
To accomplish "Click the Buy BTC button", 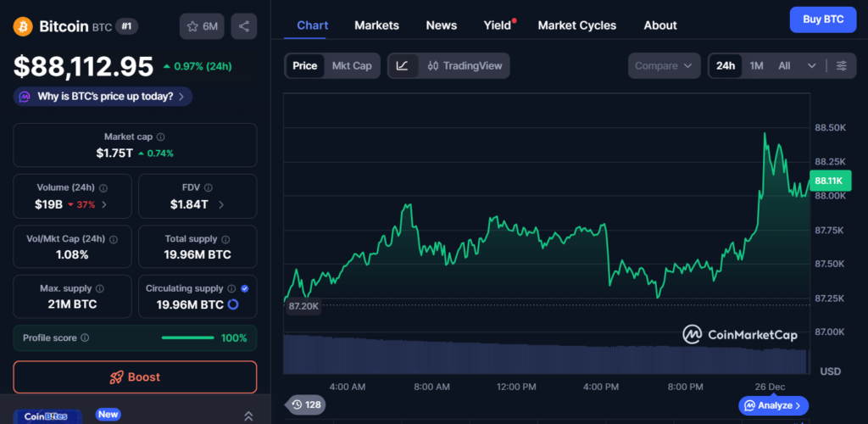I will pos(822,20).
